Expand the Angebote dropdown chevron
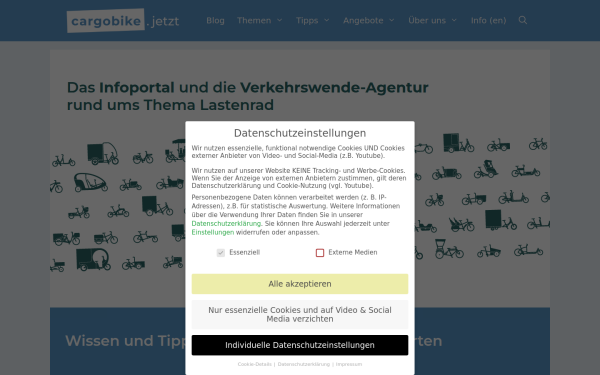600x375 pixels. pyautogui.click(x=392, y=20)
